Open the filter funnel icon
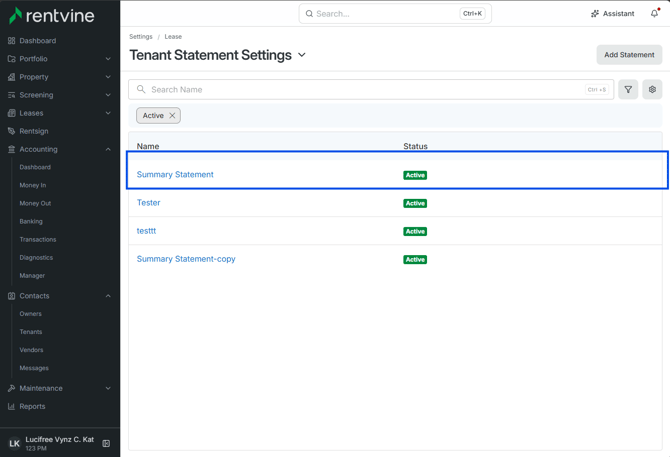The width and height of the screenshot is (670, 457). pyautogui.click(x=628, y=89)
